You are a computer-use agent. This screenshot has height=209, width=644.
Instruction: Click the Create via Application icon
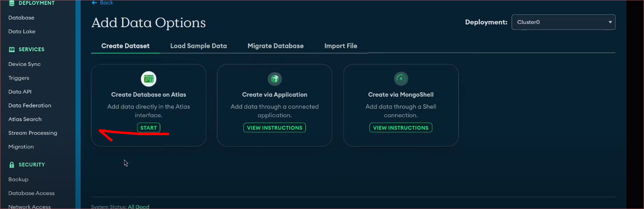275,79
